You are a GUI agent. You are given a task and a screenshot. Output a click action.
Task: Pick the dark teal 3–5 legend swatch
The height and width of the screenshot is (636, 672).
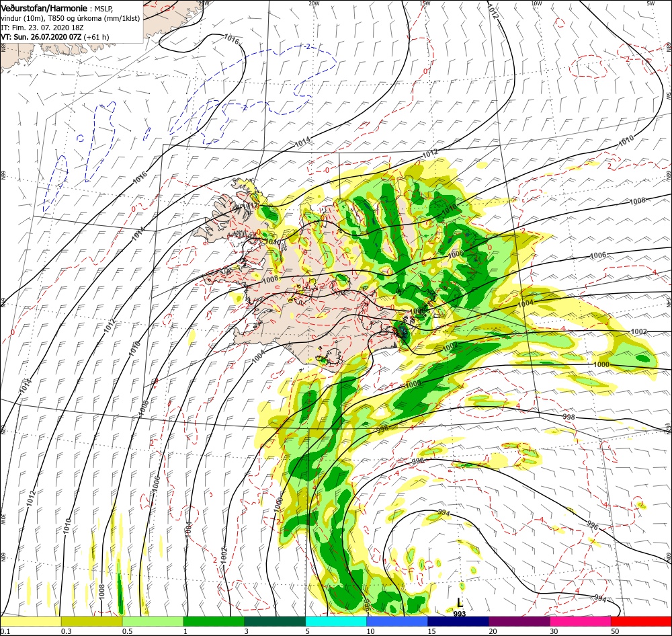pos(275,621)
